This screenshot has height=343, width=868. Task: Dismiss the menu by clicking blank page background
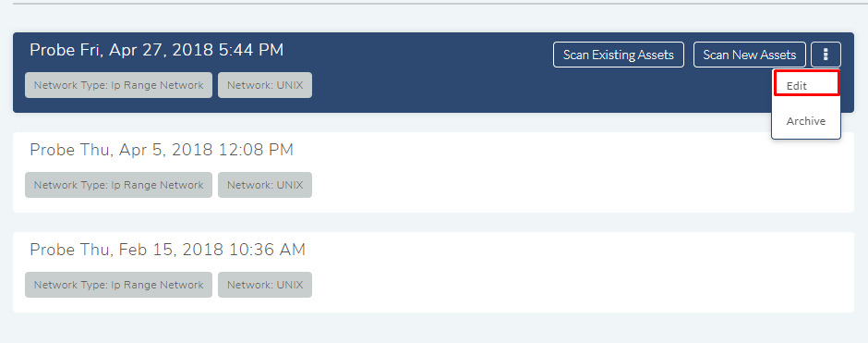pyautogui.click(x=434, y=328)
